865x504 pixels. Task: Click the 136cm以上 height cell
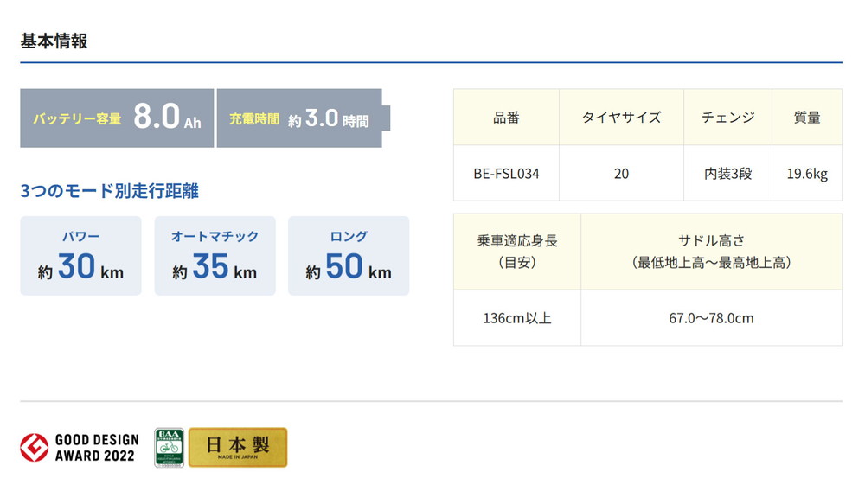517,318
